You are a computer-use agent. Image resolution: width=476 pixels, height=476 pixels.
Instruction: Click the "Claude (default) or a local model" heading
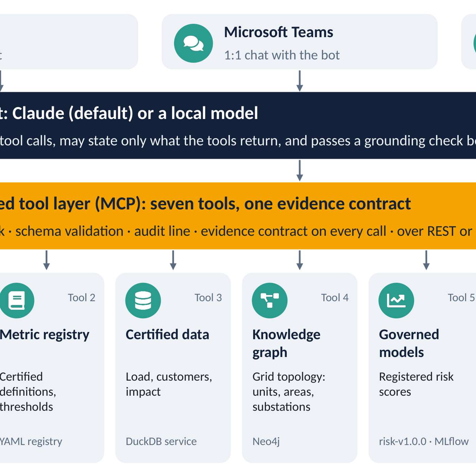(135, 113)
